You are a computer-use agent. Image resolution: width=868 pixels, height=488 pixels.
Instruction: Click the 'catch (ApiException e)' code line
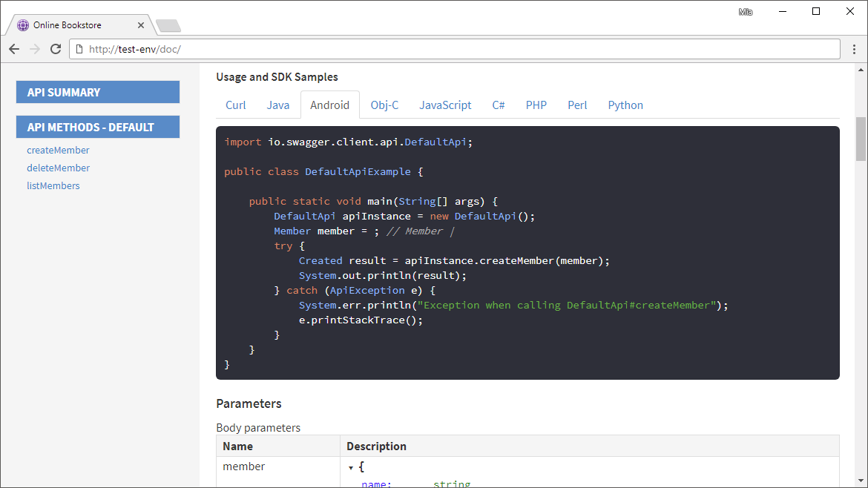(355, 291)
